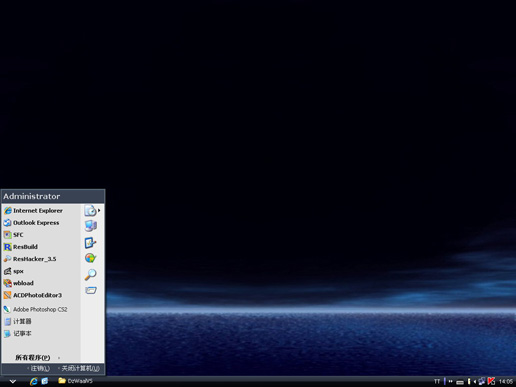Click the ResHacker magnifier icon
This screenshot has width=516, height=387.
pyautogui.click(x=7, y=259)
